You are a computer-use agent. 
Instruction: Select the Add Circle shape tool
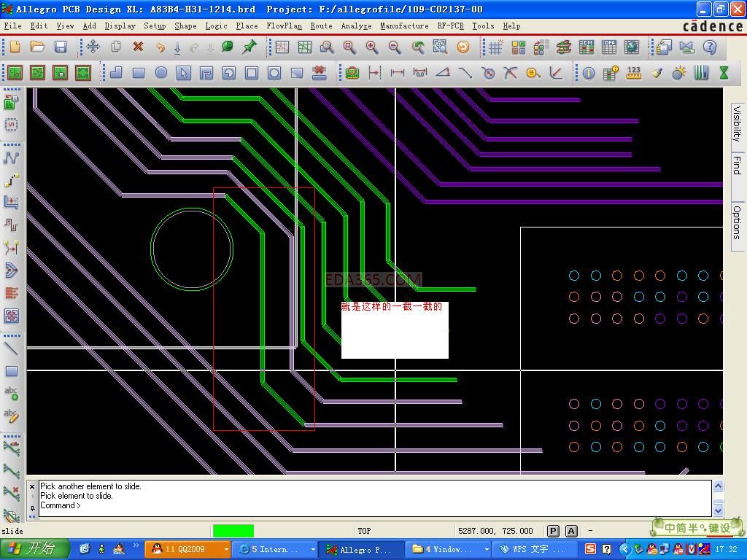161,73
